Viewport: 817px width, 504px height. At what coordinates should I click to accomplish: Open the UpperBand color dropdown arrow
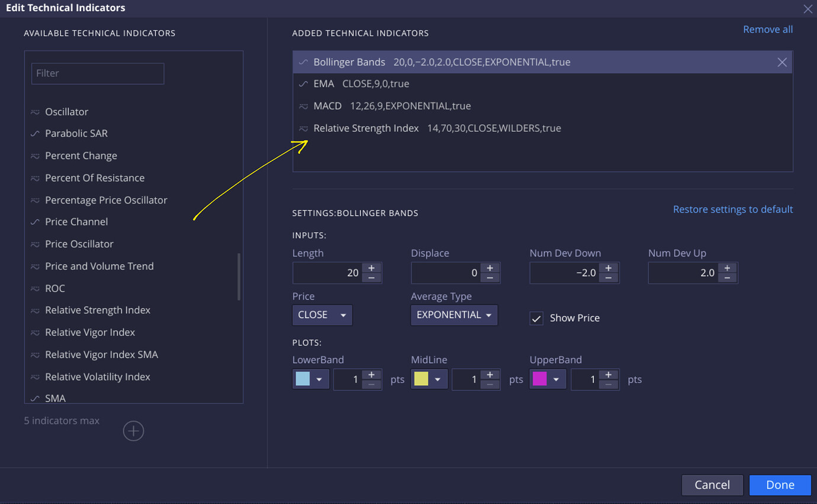557,379
